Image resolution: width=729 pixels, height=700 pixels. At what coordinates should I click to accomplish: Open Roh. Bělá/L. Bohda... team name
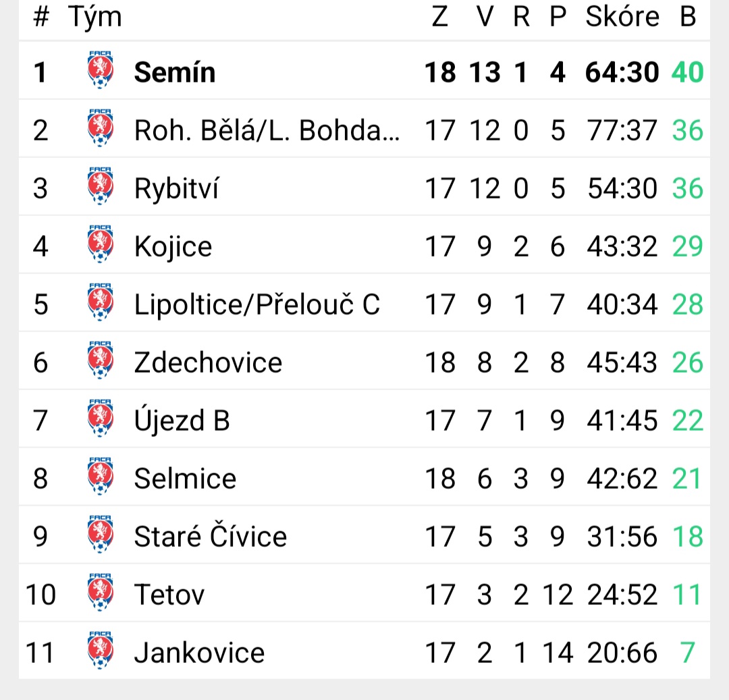click(x=267, y=130)
